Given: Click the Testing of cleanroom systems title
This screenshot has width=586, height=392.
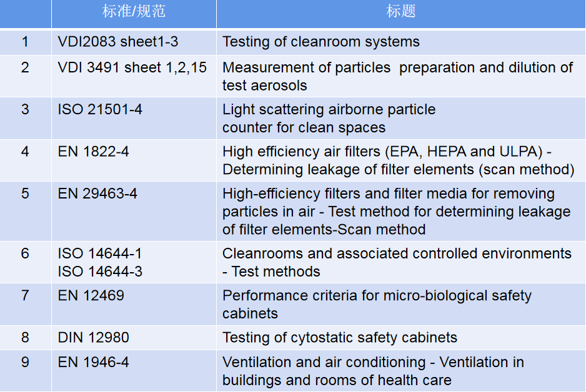Looking at the screenshot, I should pos(321,42).
